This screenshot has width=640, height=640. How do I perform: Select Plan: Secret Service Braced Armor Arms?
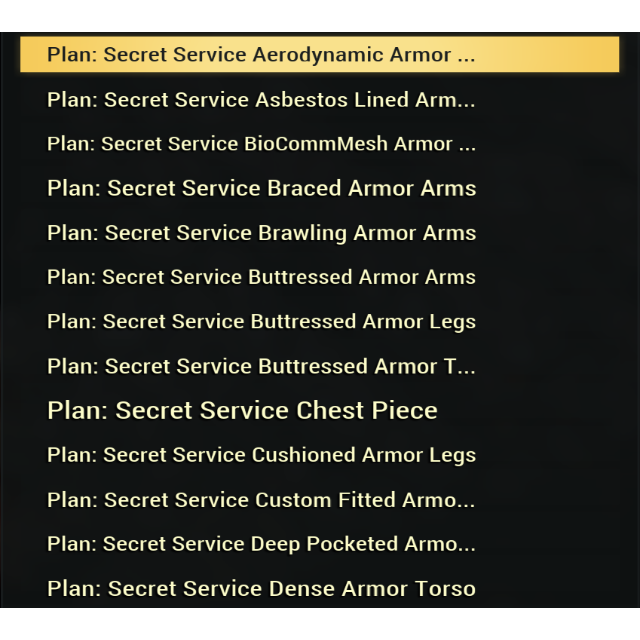tap(261, 188)
